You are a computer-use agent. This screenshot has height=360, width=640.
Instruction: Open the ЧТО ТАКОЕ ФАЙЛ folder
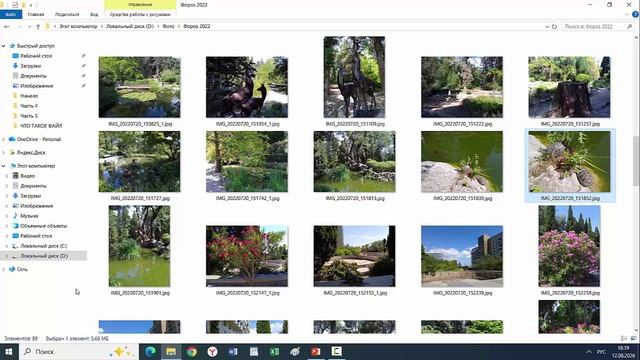pos(41,126)
